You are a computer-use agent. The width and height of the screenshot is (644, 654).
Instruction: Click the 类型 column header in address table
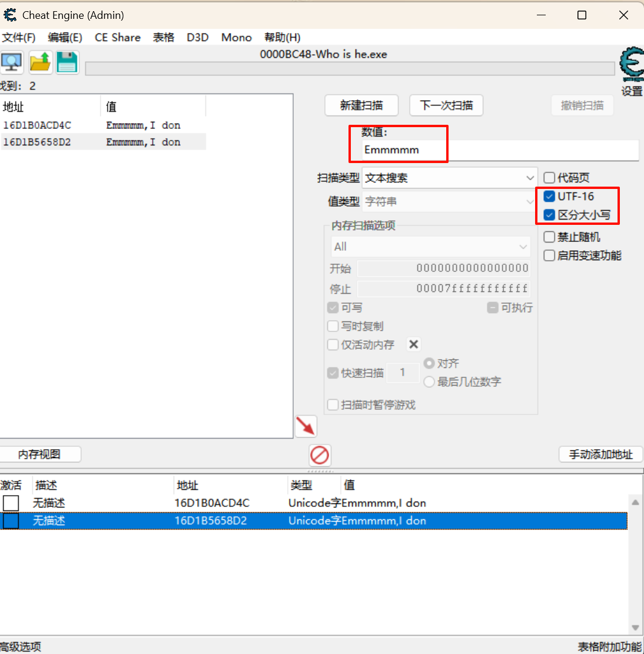pos(314,485)
